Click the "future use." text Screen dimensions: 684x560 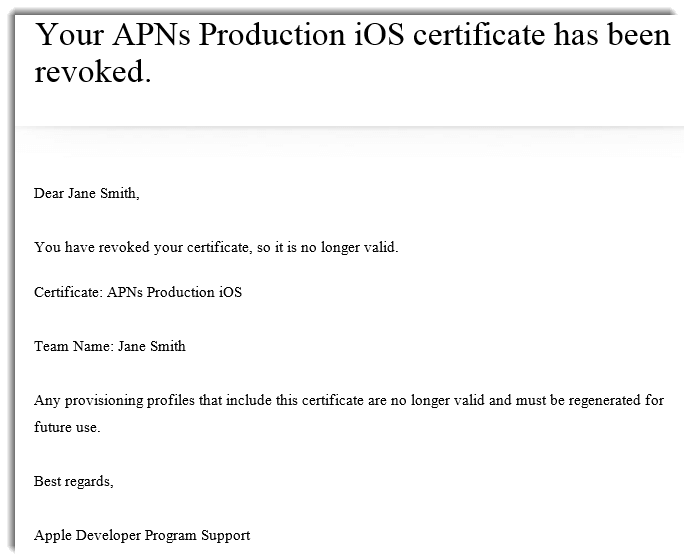point(67,427)
